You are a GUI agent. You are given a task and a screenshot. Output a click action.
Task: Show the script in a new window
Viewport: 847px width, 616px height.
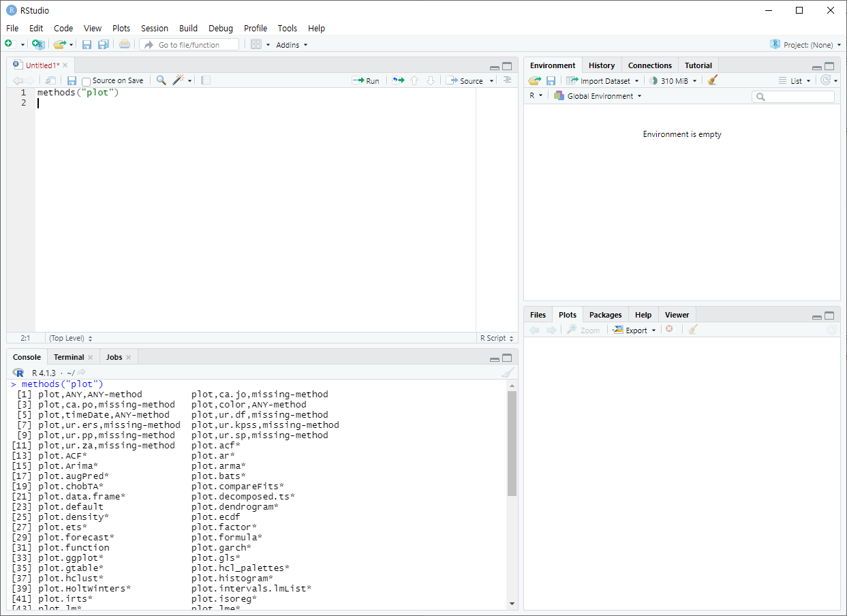tap(50, 80)
